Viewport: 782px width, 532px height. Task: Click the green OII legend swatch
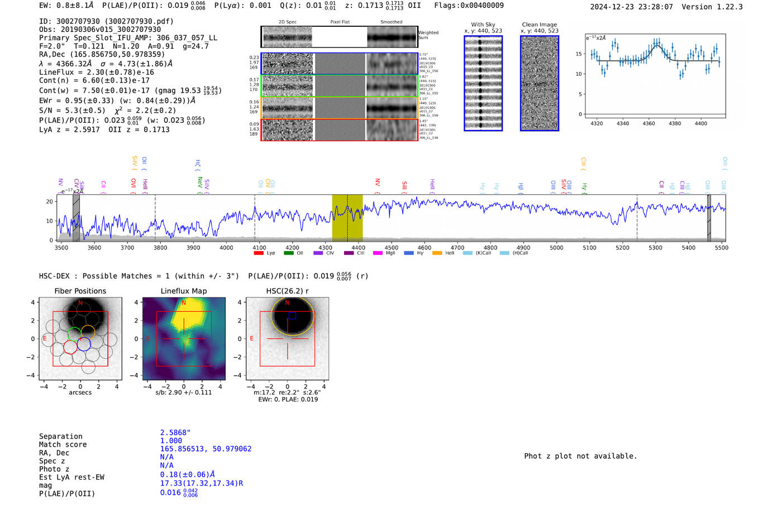pyautogui.click(x=288, y=253)
